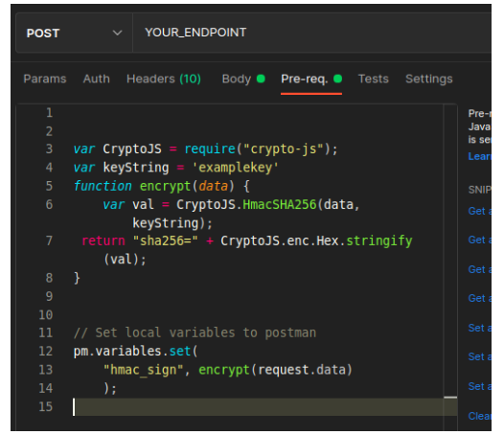Screen dimensions: 504x435
Task: Switch to the Auth tab
Action: (97, 79)
